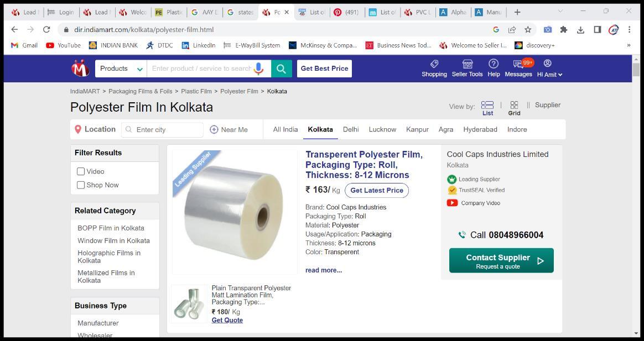Switch to the Pinterest (491) browser tab
Viewport: 644px width, 341px height.
[347, 12]
